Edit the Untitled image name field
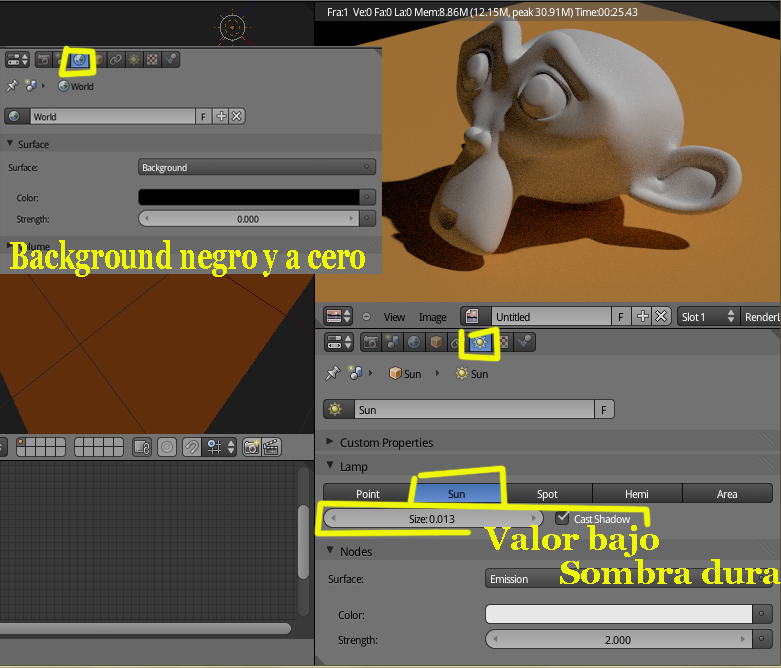The height and width of the screenshot is (668, 781). click(x=551, y=316)
